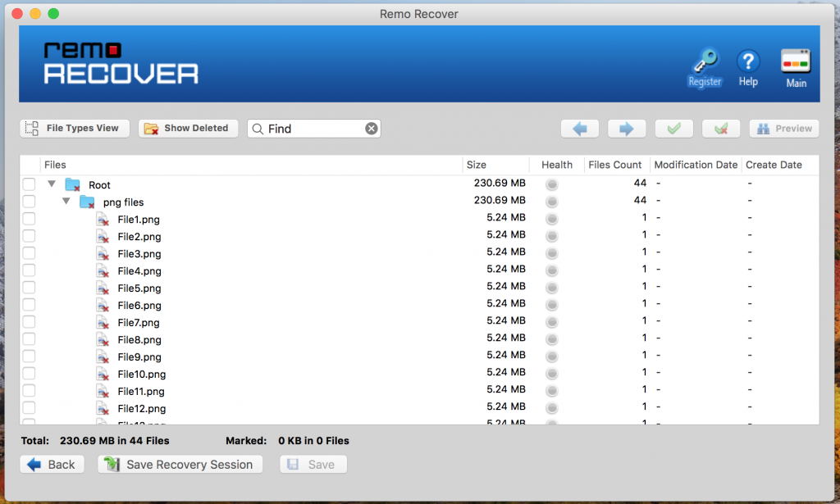Image resolution: width=840 pixels, height=504 pixels.
Task: Click the png files folder name
Action: [x=123, y=202]
